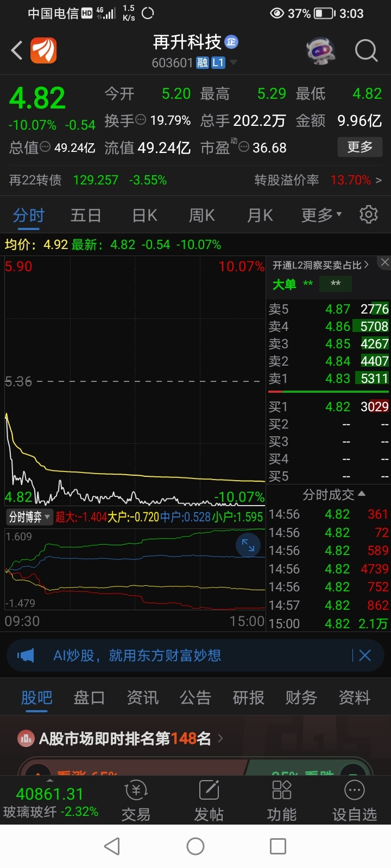The height and width of the screenshot is (868, 391).
Task: Switch to 月K chart tab
Action: tap(260, 215)
